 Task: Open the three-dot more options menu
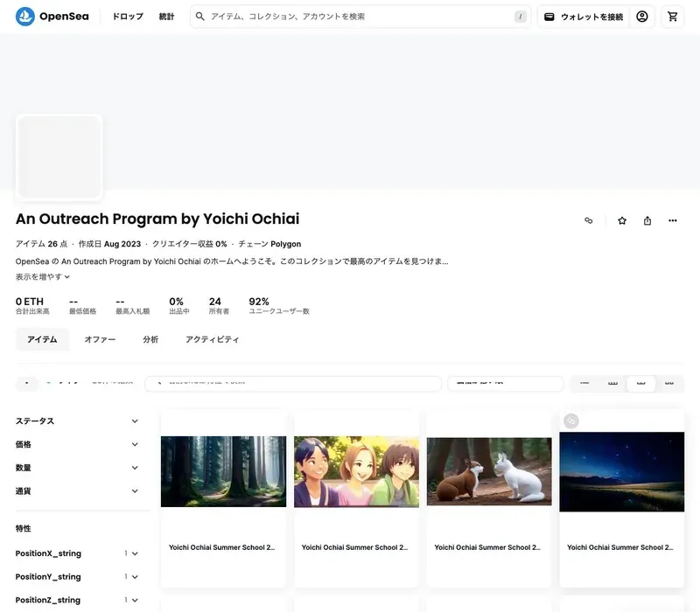coord(672,220)
